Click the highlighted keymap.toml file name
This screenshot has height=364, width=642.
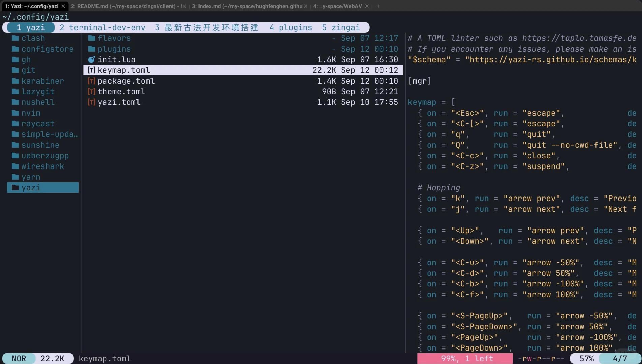pos(124,70)
